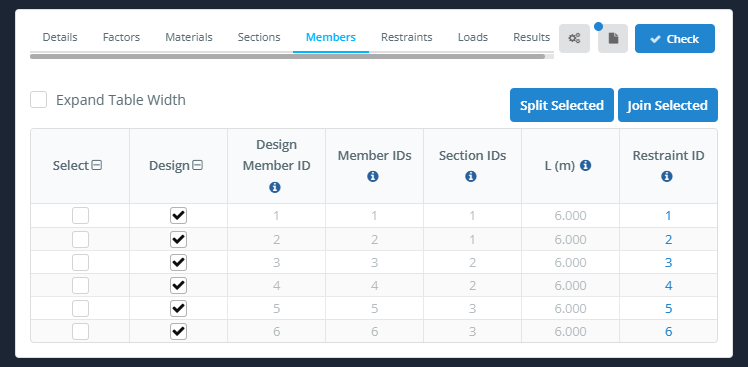Click the horizontal tab scrollbar
The height and width of the screenshot is (367, 748).
pyautogui.click(x=287, y=56)
